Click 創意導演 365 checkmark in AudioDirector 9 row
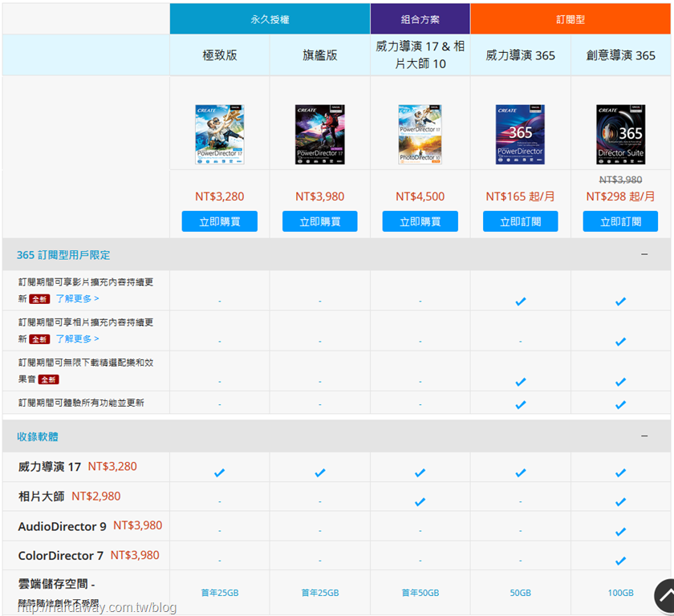This screenshot has width=674, height=616. [x=620, y=532]
